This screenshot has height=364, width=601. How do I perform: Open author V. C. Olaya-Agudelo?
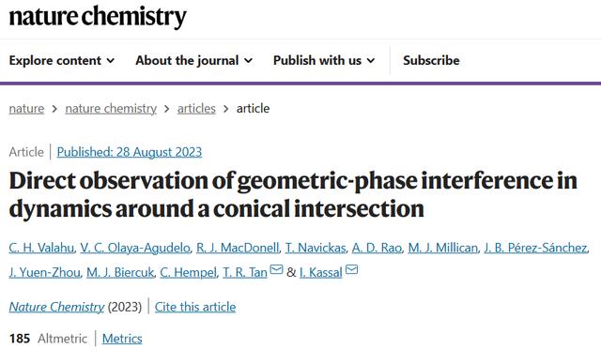(135, 248)
